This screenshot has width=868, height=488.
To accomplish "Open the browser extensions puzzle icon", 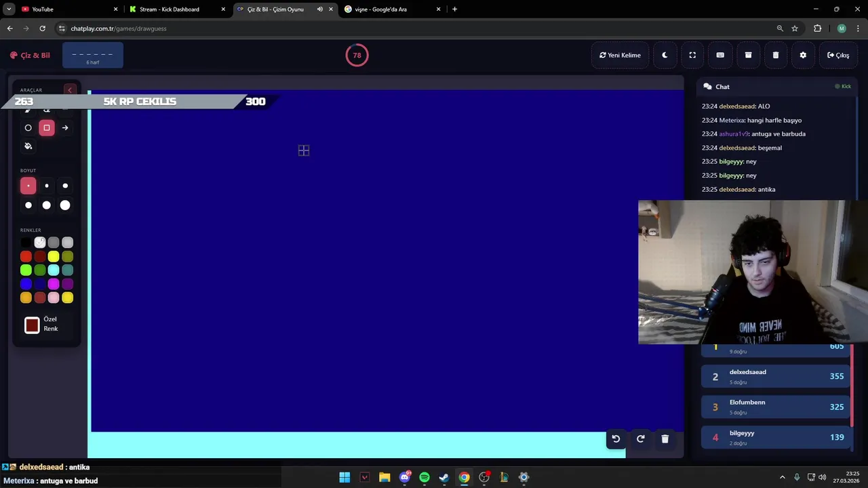I will [818, 28].
